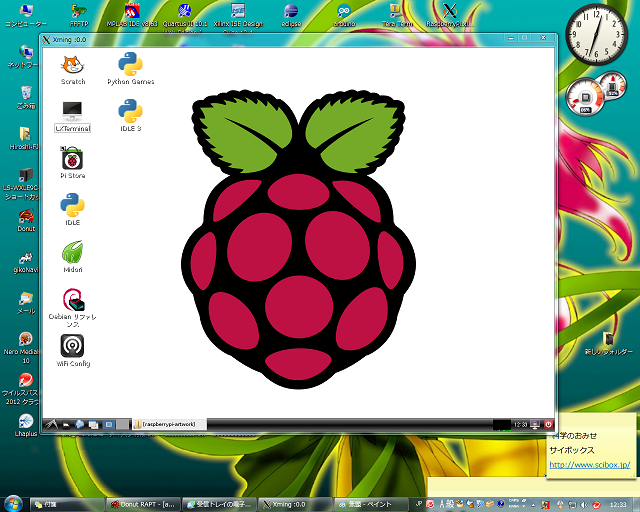Open the new folder icon on right desktop
Image resolution: width=640 pixels, height=512 pixels.
[x=609, y=344]
